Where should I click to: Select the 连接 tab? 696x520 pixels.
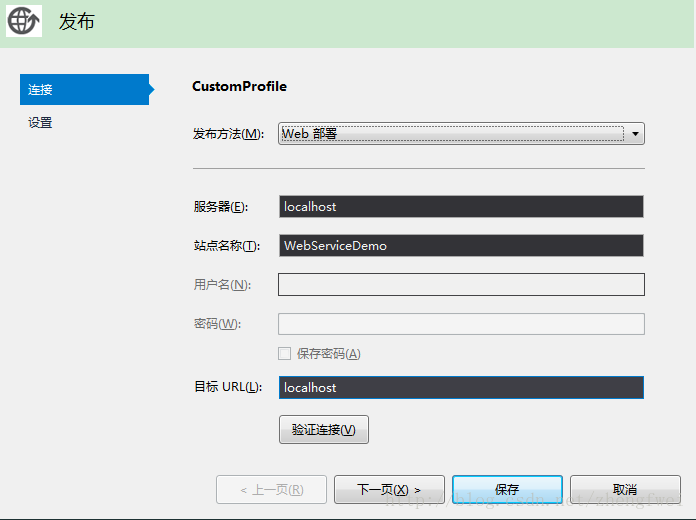pos(84,89)
